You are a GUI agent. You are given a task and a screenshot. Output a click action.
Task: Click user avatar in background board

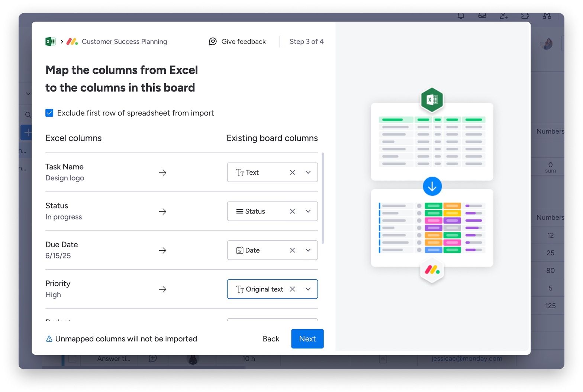click(547, 44)
